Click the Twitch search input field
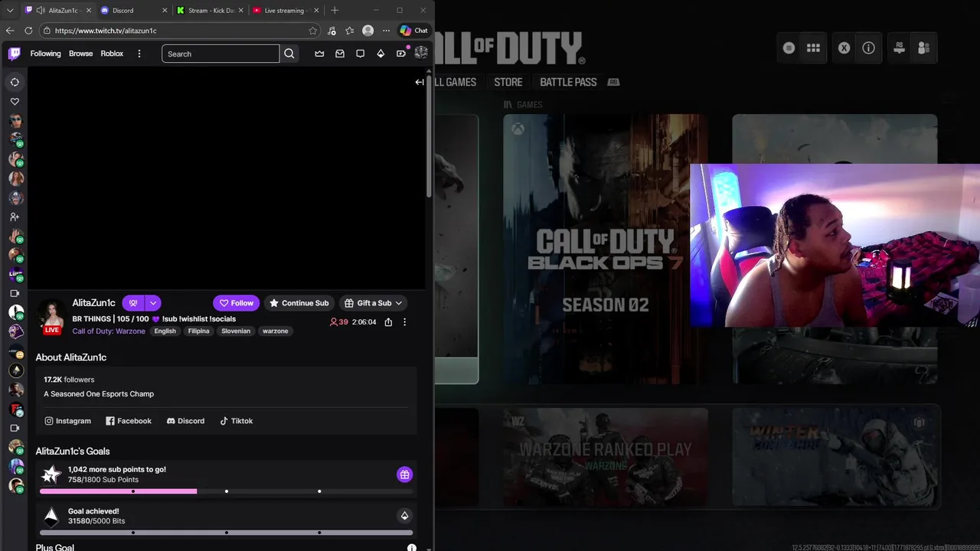 click(220, 54)
